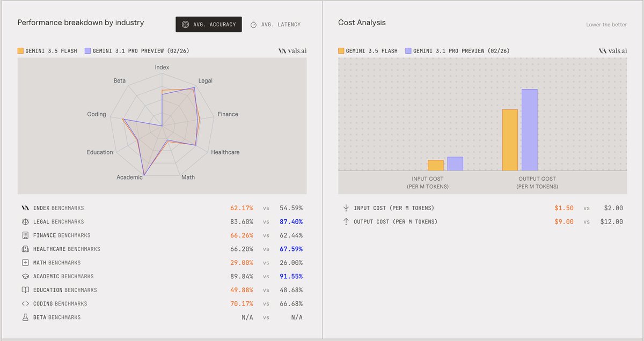
Task: Click the 49.88% Education score
Action: 242,290
